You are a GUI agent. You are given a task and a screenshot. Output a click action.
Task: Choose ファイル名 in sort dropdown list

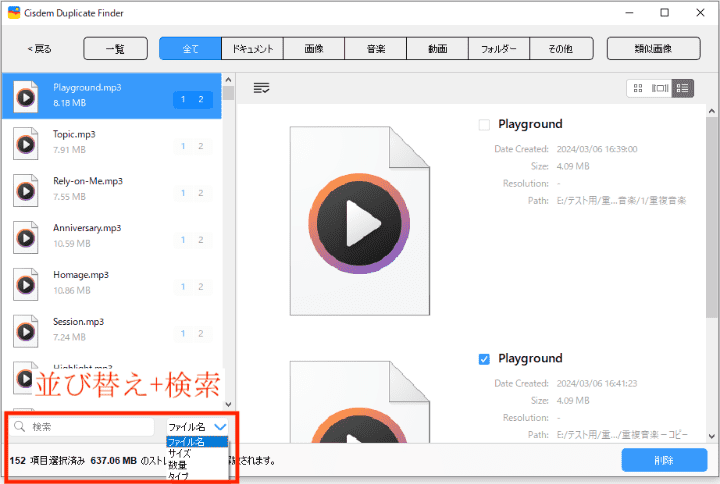(x=197, y=442)
